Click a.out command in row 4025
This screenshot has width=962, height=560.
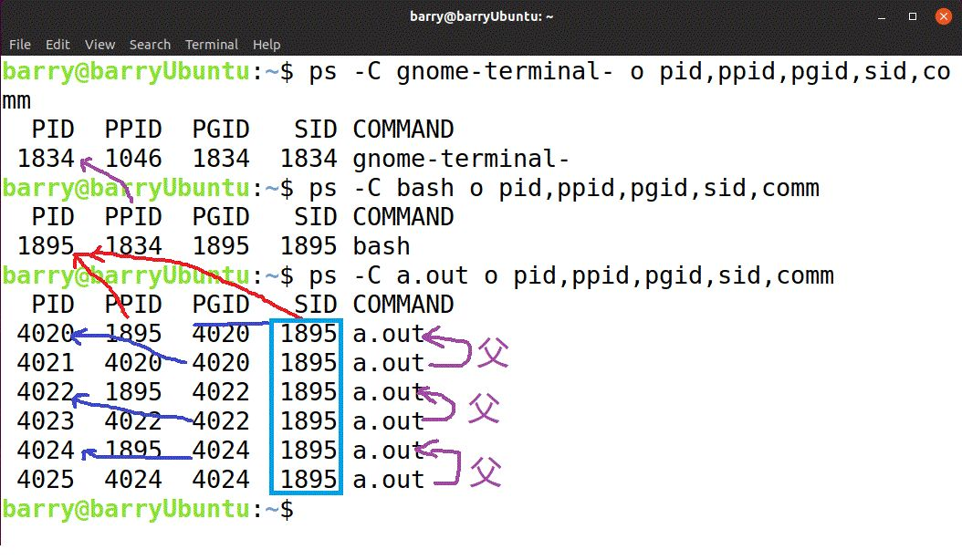pyautogui.click(x=388, y=480)
